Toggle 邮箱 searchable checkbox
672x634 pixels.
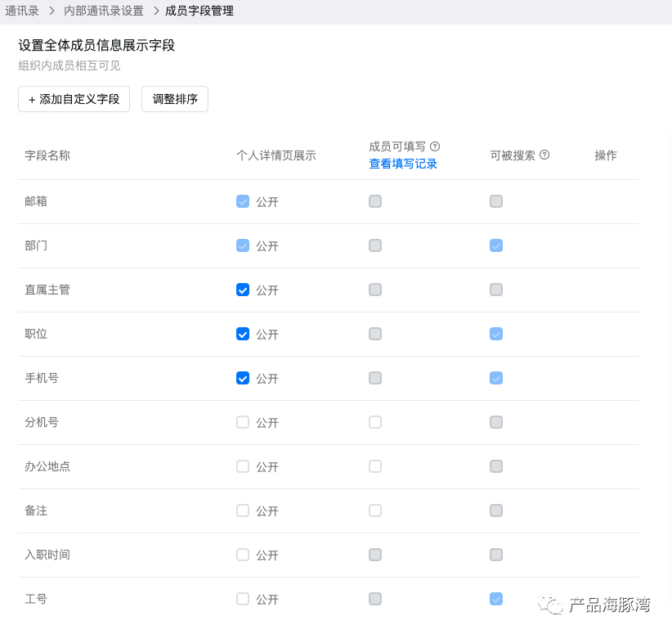pyautogui.click(x=496, y=201)
